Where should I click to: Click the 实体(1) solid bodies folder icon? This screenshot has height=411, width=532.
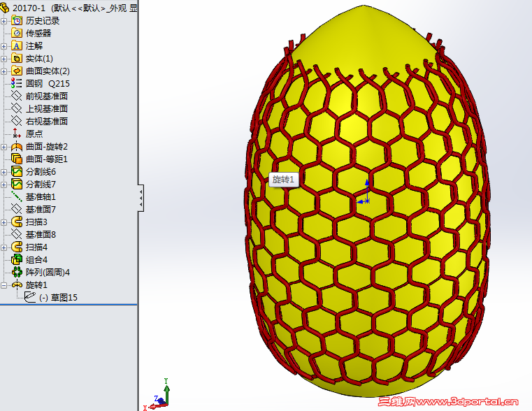(x=17, y=58)
